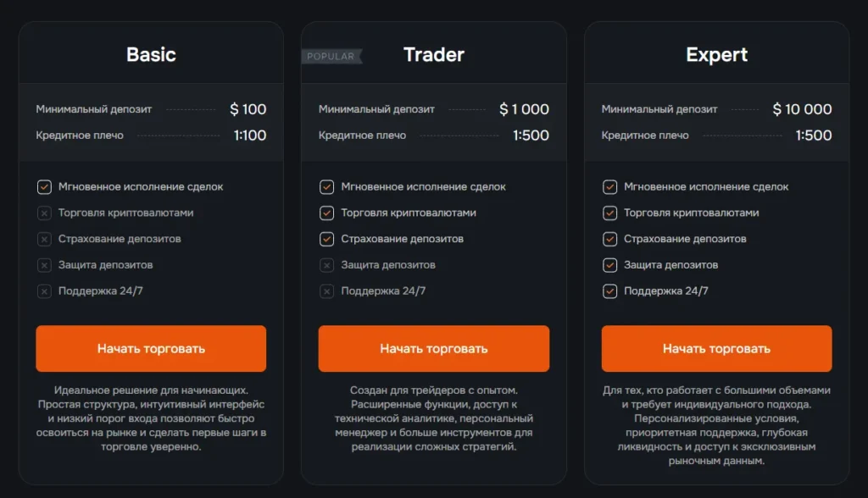Image resolution: width=868 pixels, height=498 pixels.
Task: Click Expert's Мгновенное исполнение сделок check icon
Action: pos(609,186)
